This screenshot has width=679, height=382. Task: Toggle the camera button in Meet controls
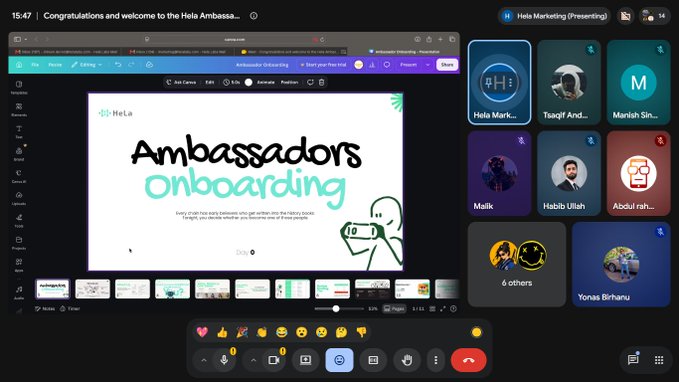click(274, 360)
